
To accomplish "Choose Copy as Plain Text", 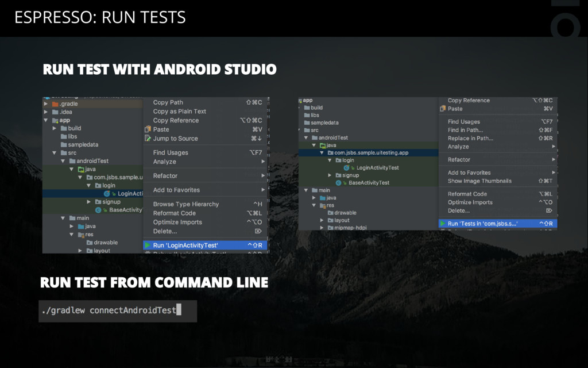I will [x=205, y=111].
